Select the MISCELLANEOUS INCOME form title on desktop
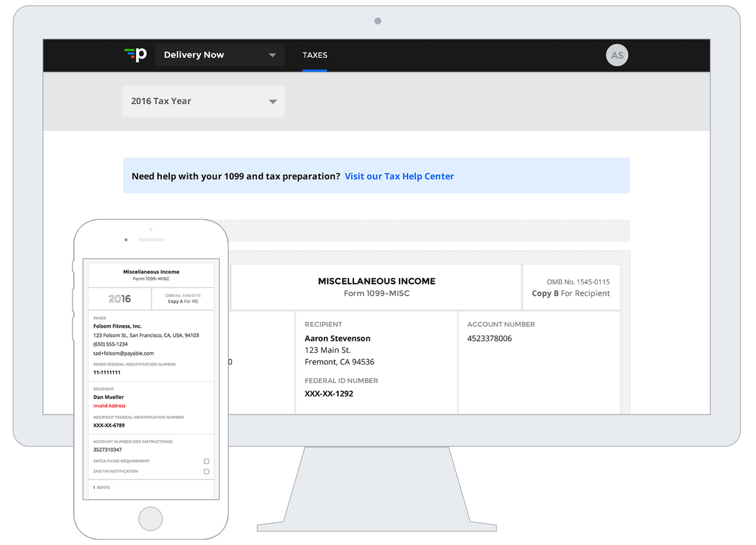The image size is (756, 545). coord(377,282)
